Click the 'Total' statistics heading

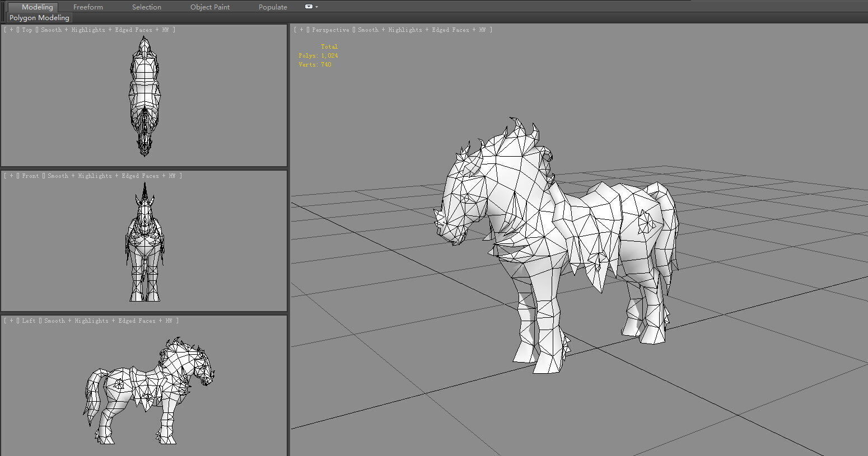tap(329, 46)
